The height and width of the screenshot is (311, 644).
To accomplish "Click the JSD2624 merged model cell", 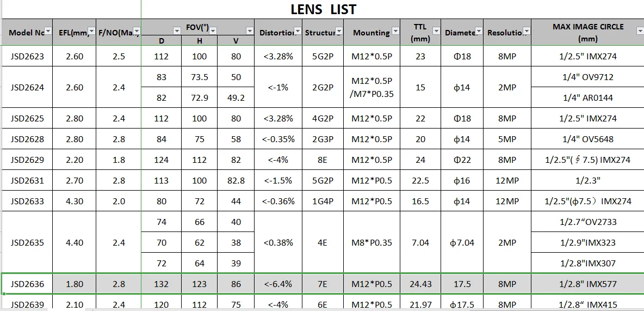I will tap(27, 87).
